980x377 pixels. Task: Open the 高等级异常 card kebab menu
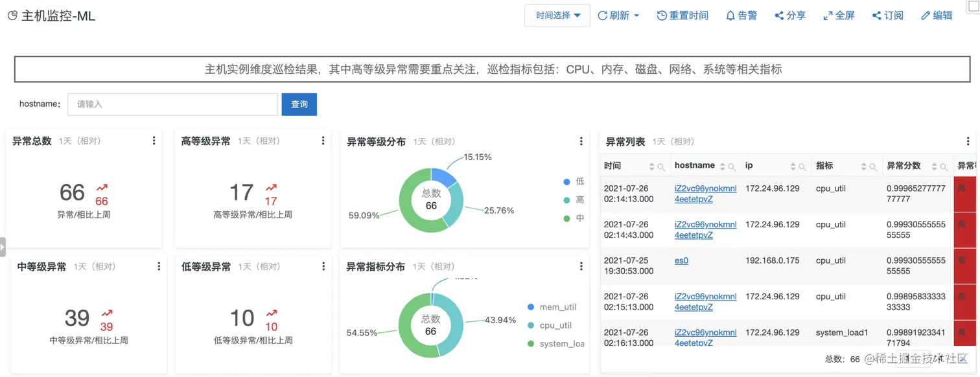tap(323, 141)
